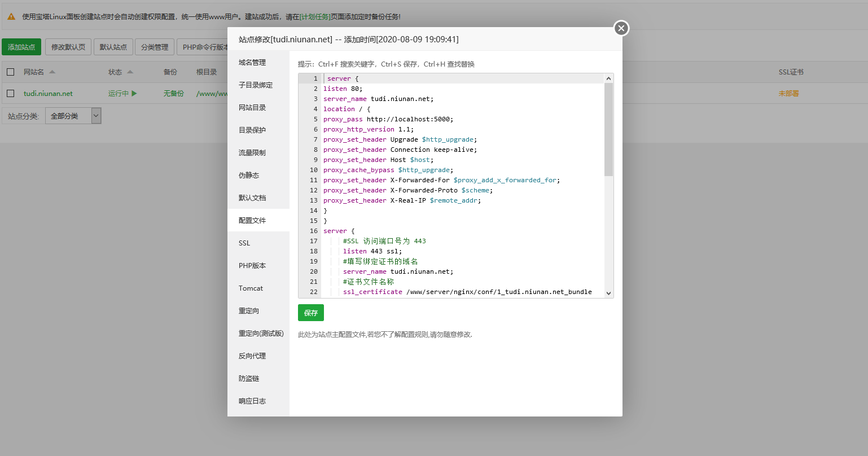Click the '#证书文件名称' comment line
The height and width of the screenshot is (456, 868).
click(369, 282)
